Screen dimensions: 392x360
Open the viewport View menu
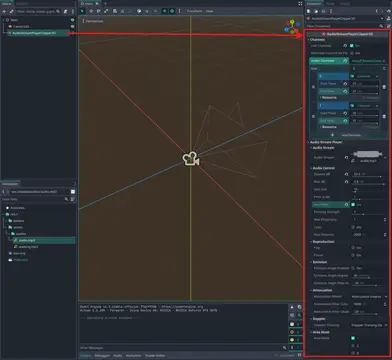pos(209,11)
